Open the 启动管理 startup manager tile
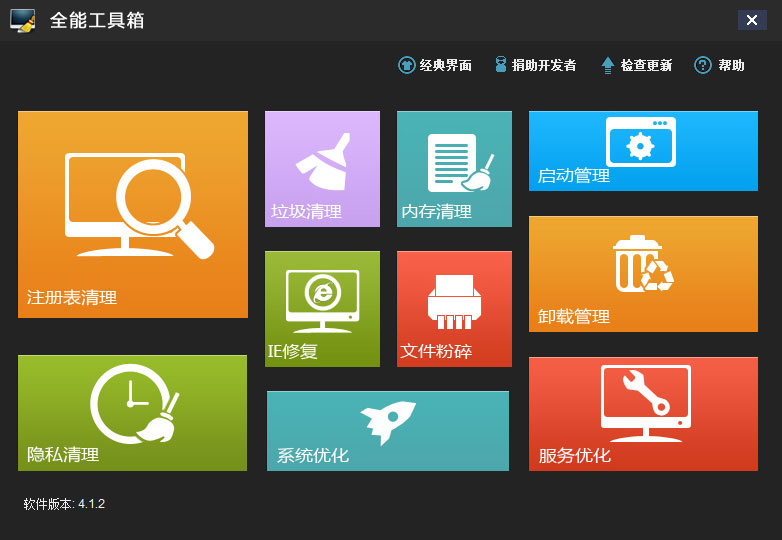 point(643,151)
